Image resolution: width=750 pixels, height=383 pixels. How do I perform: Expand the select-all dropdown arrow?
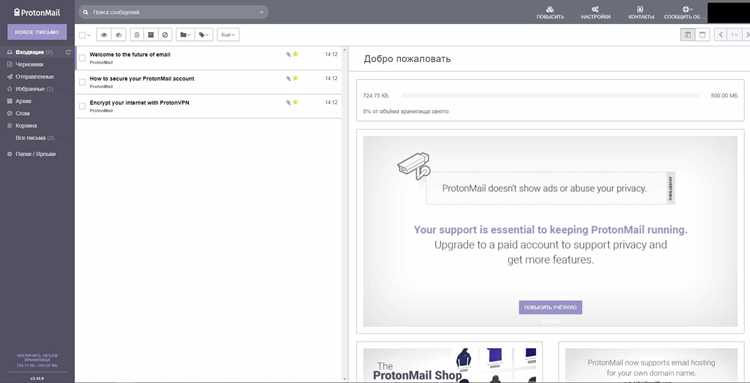(89, 35)
